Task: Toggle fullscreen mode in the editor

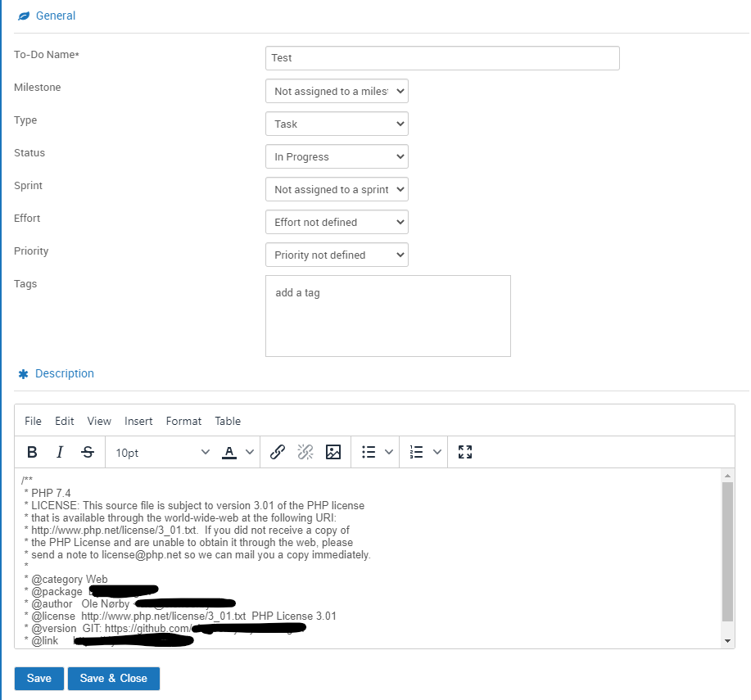Action: pos(464,451)
